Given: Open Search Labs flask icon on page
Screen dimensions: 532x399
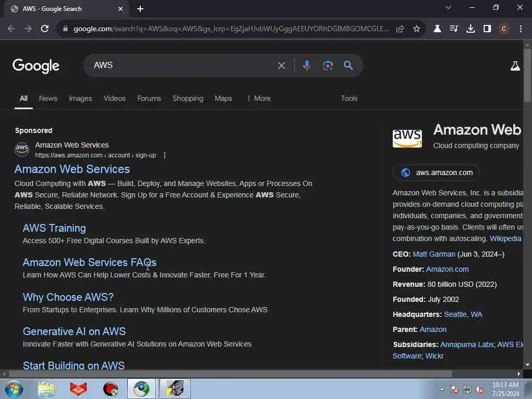Looking at the screenshot, I should click(515, 66).
